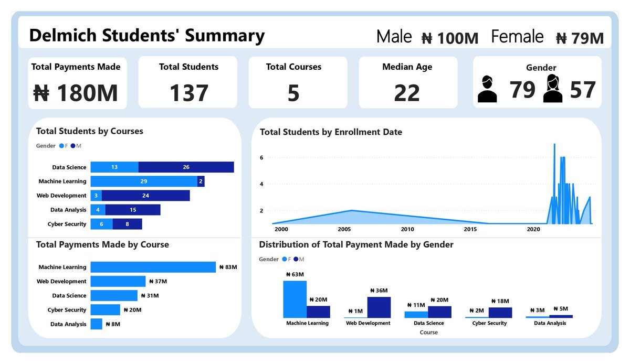Select the Data Analysis ₦ 8M payment bar

(x=97, y=324)
